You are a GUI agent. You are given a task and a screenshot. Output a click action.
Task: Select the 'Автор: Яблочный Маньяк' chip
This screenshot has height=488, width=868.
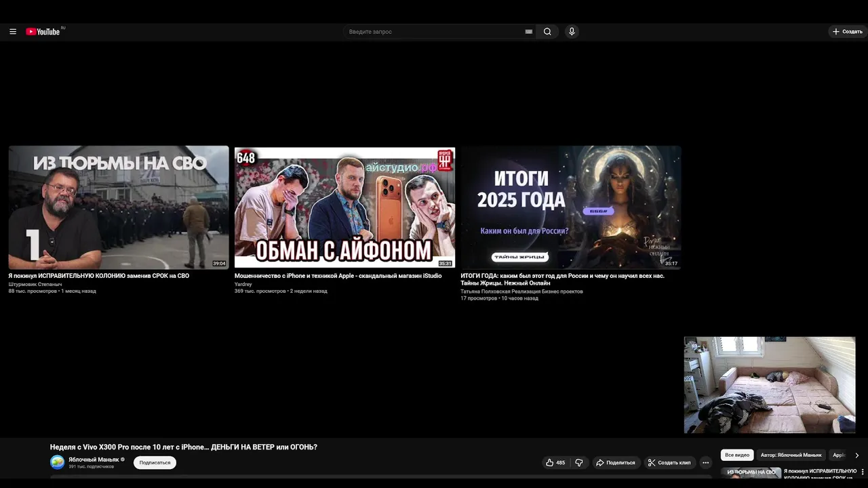coord(791,455)
